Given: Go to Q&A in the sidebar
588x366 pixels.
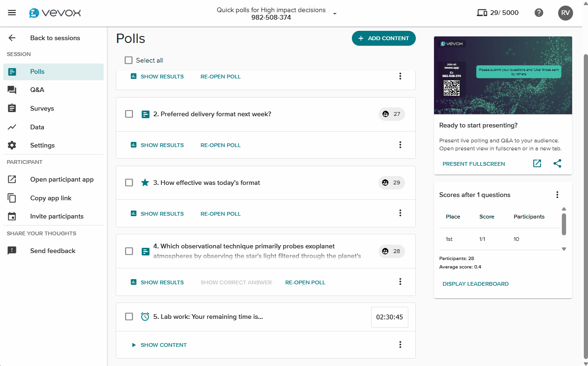Looking at the screenshot, I should pyautogui.click(x=37, y=90).
